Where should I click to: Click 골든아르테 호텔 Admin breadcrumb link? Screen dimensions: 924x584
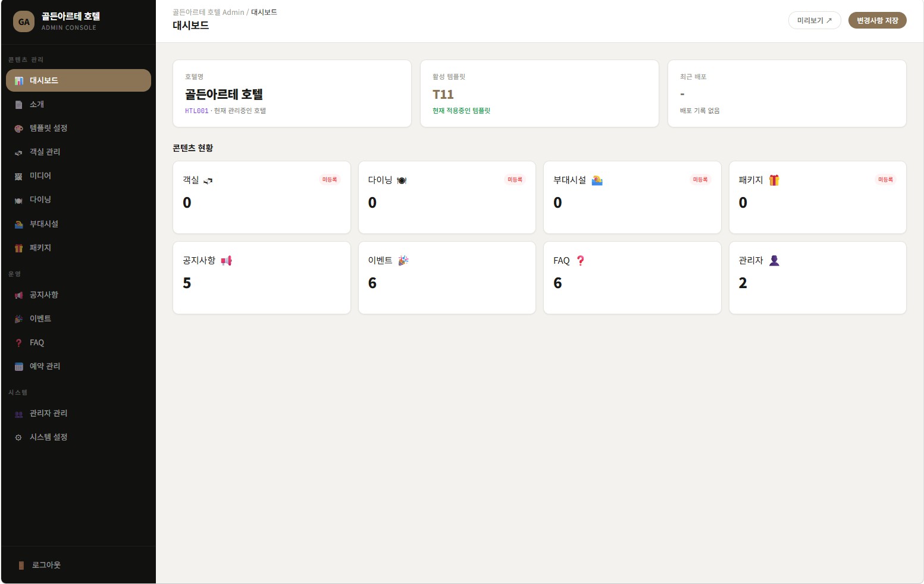208,12
